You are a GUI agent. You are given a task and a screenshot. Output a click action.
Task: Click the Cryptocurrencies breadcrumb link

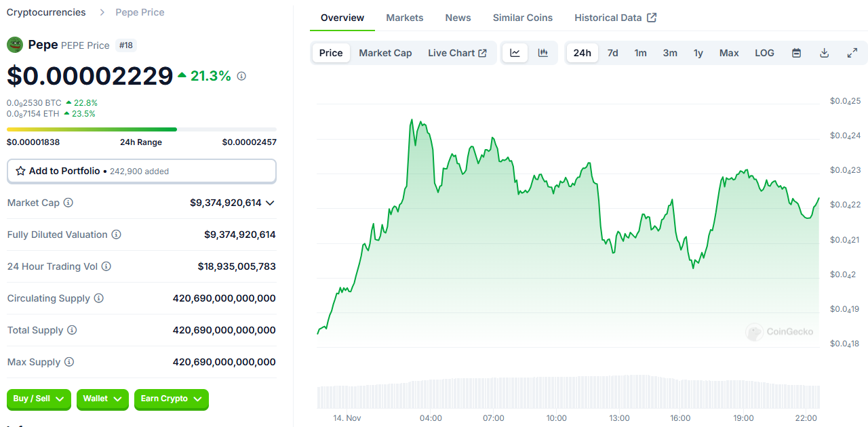click(x=46, y=12)
